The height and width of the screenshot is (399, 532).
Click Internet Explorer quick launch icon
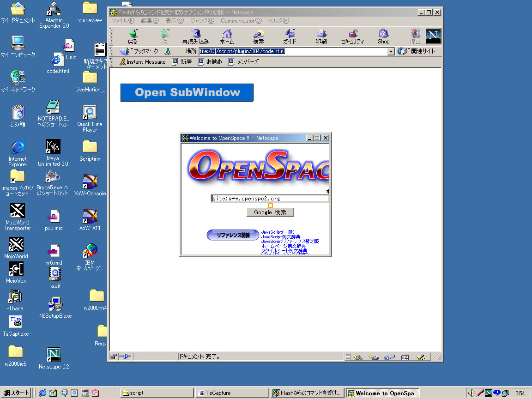click(x=42, y=393)
